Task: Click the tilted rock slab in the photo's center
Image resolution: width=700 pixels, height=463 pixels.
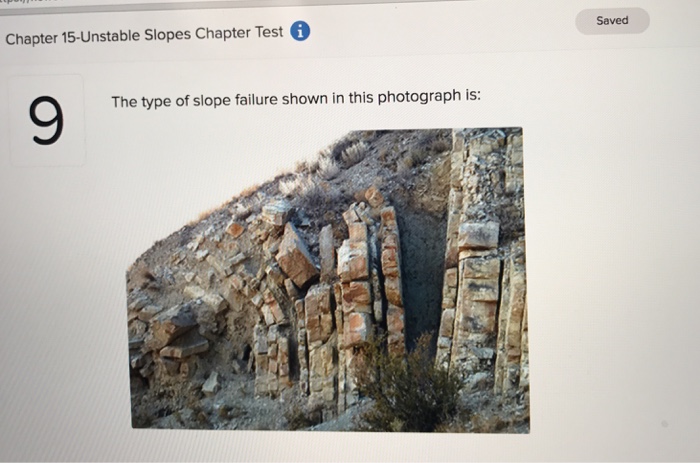Action: coord(296,255)
